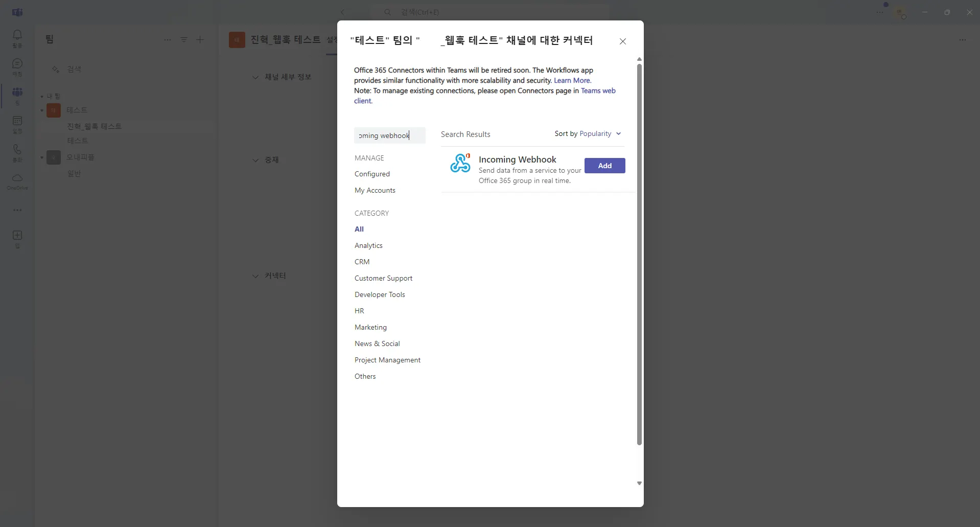Click the Incoming Webhook connector icon
The image size is (980, 527).
coord(460,163)
